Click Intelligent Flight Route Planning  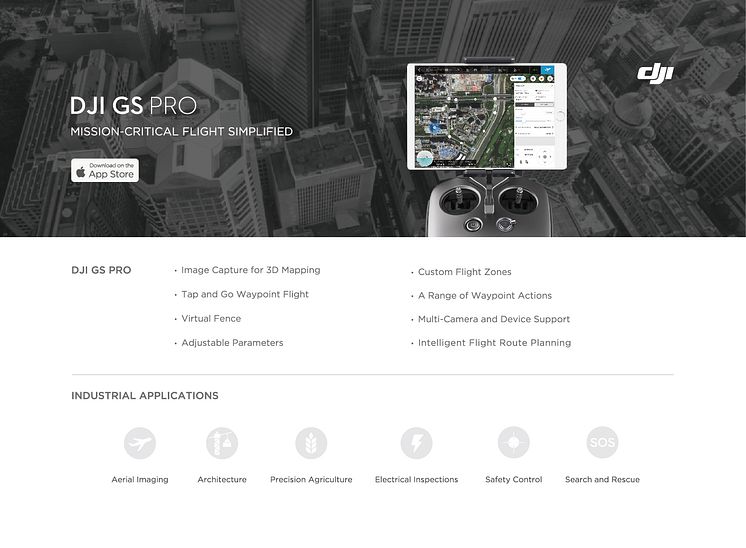coord(494,343)
